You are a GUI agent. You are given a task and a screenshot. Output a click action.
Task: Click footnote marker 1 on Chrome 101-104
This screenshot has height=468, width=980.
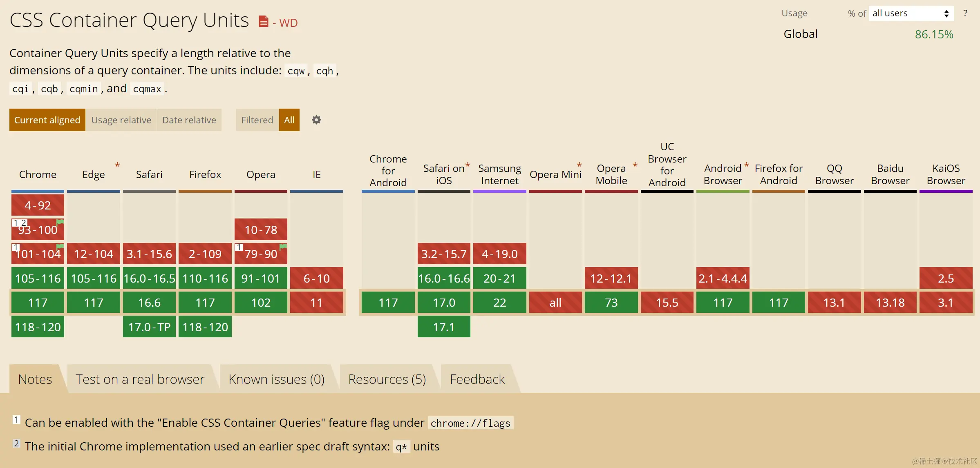tap(16, 247)
